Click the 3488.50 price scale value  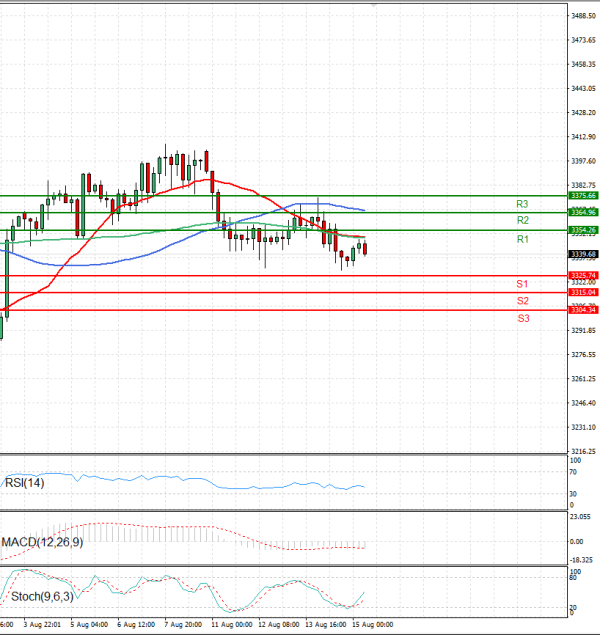click(x=583, y=16)
